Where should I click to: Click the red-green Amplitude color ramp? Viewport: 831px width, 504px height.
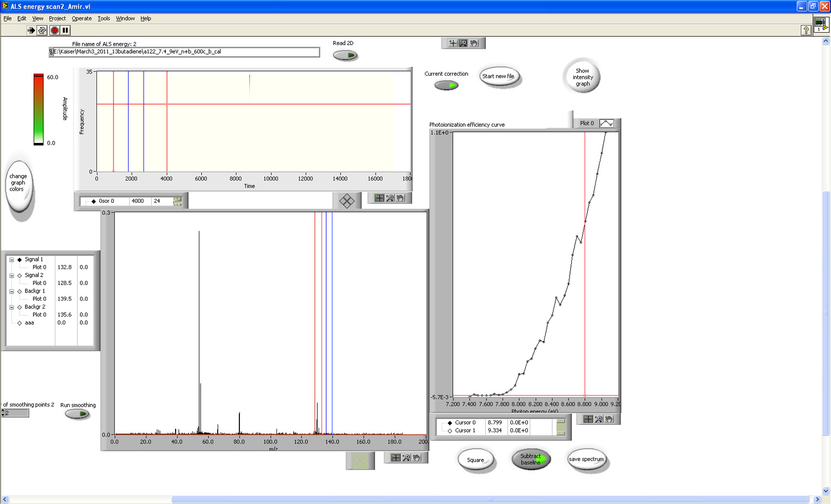click(38, 109)
